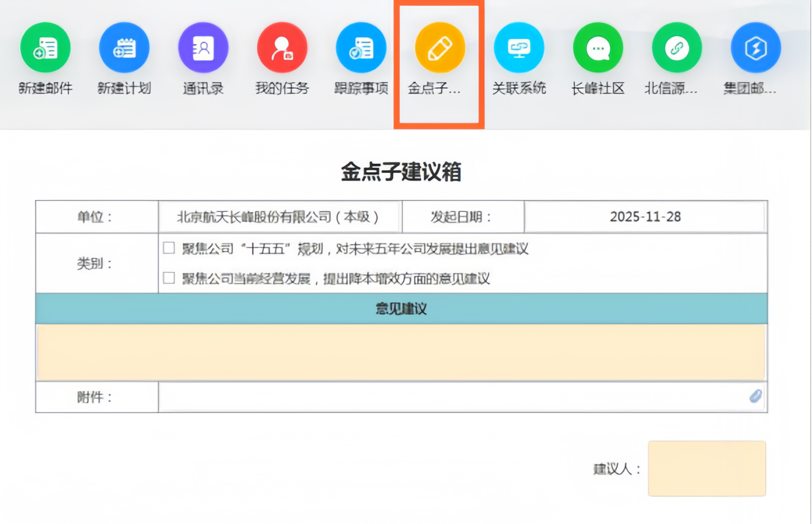812x524 pixels.
Task: Click inside the 意见建议 text area
Action: pyautogui.click(x=401, y=352)
